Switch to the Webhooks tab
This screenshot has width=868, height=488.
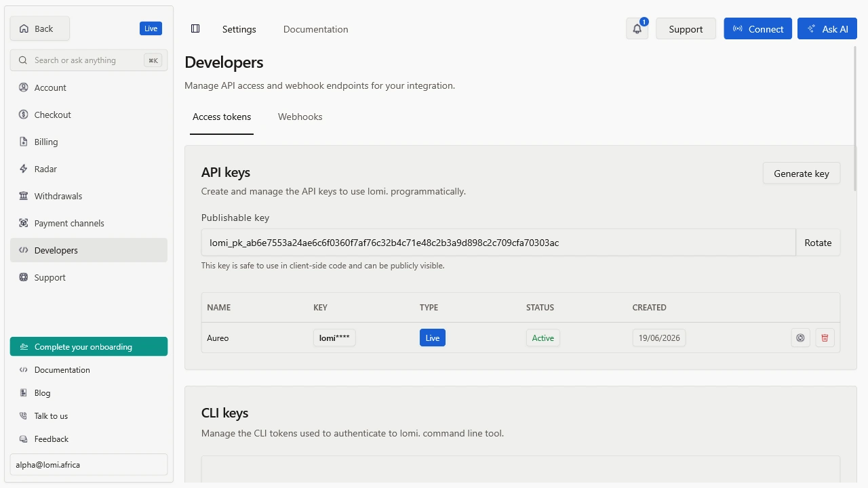click(300, 117)
